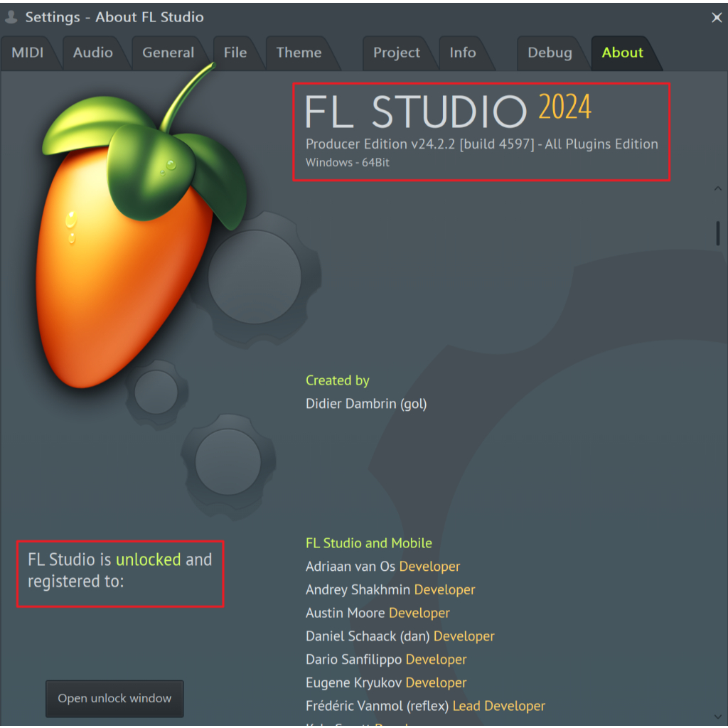
Task: Click the user silhouette icon in title bar
Action: coord(11,17)
